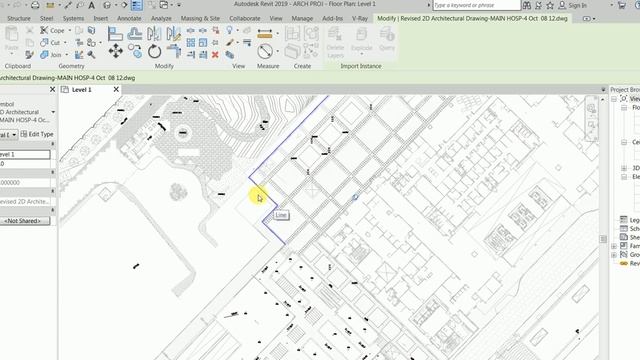Open the Join dropdown arrow
Viewport: 640px width, 360px height.
(67, 55)
